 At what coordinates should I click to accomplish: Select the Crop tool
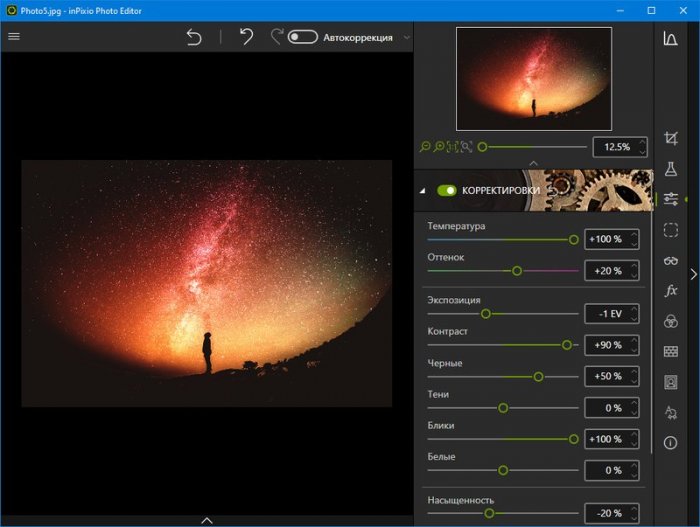click(x=670, y=138)
